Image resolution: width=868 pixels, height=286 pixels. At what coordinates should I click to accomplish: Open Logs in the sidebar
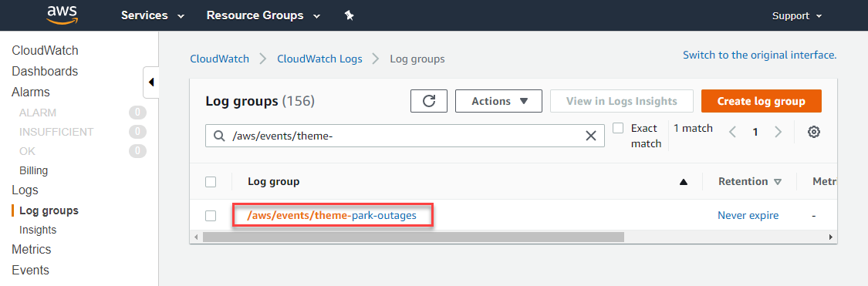tap(25, 190)
